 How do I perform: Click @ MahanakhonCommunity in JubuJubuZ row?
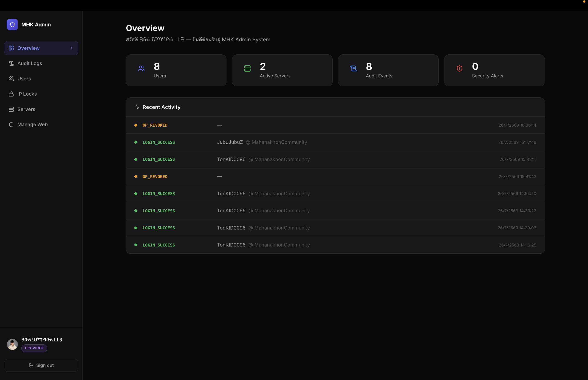276,142
